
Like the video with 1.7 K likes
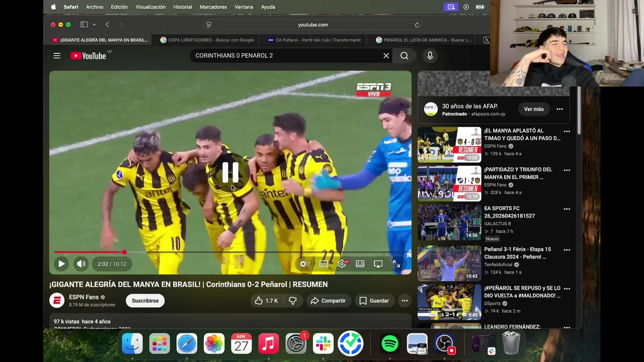coord(267,301)
